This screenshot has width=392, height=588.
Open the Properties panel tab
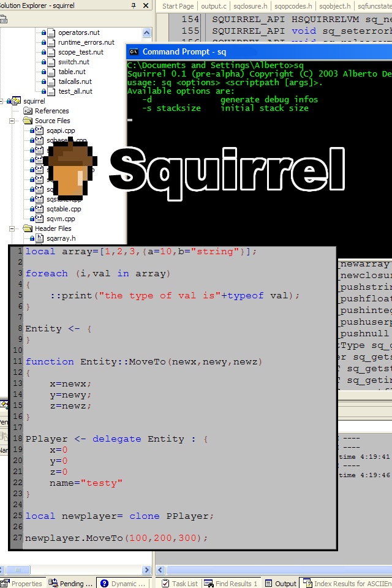coord(22,583)
